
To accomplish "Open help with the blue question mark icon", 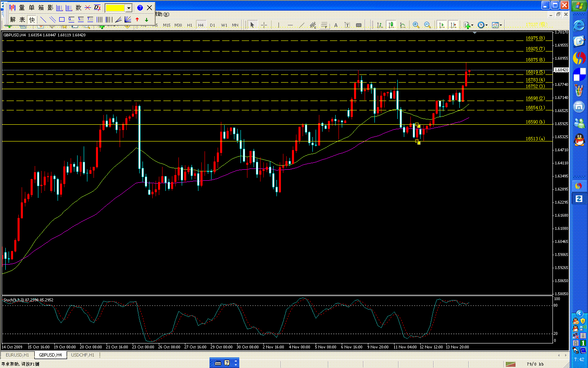I will (140, 8).
